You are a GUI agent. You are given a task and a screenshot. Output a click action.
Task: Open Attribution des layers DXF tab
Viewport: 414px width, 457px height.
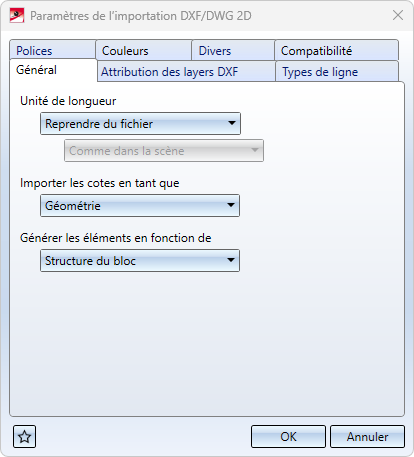186,71
